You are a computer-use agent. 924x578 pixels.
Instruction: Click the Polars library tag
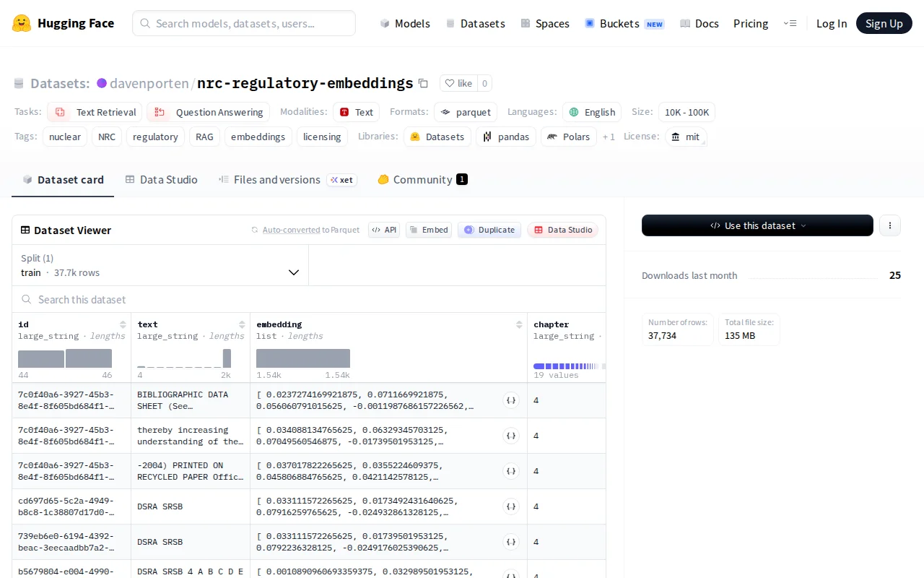point(569,137)
